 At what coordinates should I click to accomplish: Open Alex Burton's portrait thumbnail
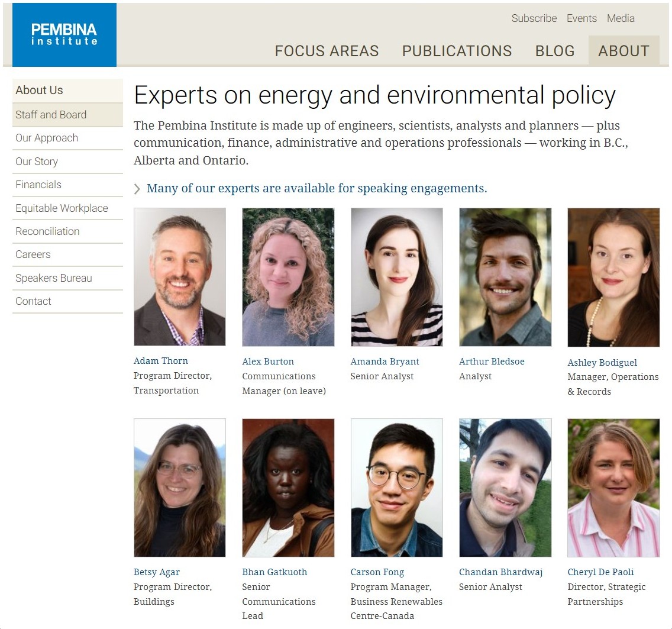pyautogui.click(x=288, y=276)
